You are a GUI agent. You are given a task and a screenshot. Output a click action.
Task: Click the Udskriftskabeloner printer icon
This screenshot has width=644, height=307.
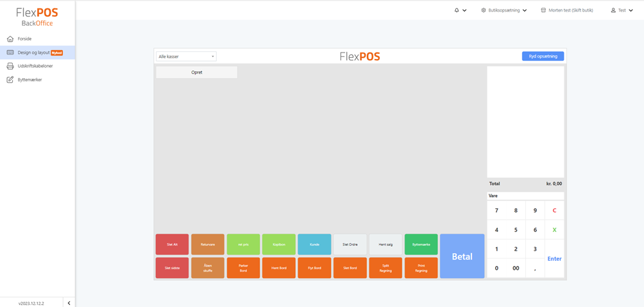(10, 66)
